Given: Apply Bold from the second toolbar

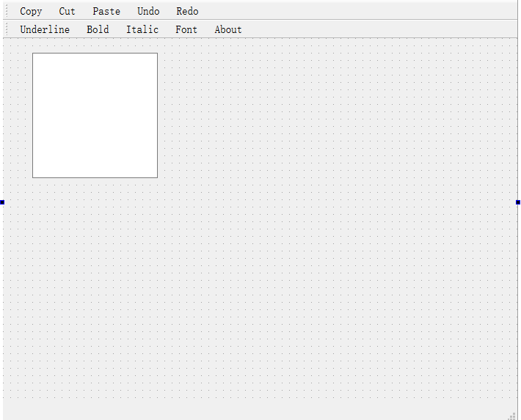Looking at the screenshot, I should (98, 29).
